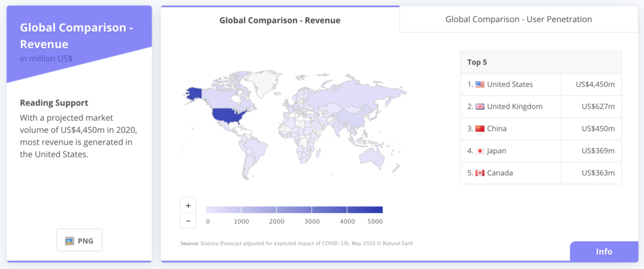Click Alaska on the world map
This screenshot has height=269, width=644.
point(193,93)
